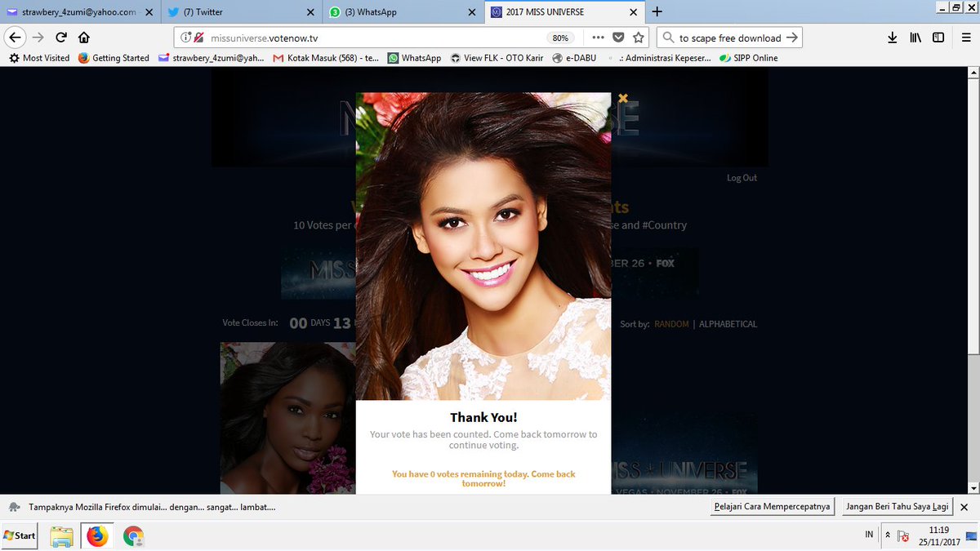Viewport: 980px width, 551px height.
Task: Select the 2017 MISS UNIVERSE tab
Action: tap(563, 12)
